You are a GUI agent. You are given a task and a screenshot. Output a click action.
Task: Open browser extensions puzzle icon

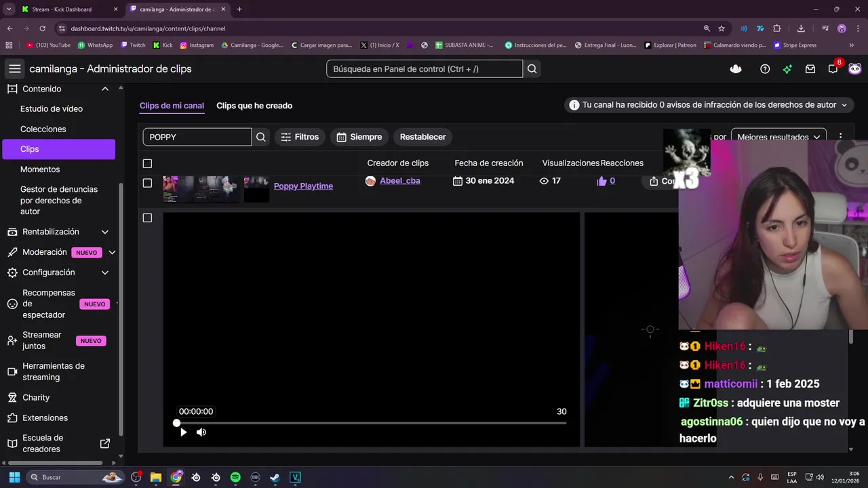[x=777, y=28]
